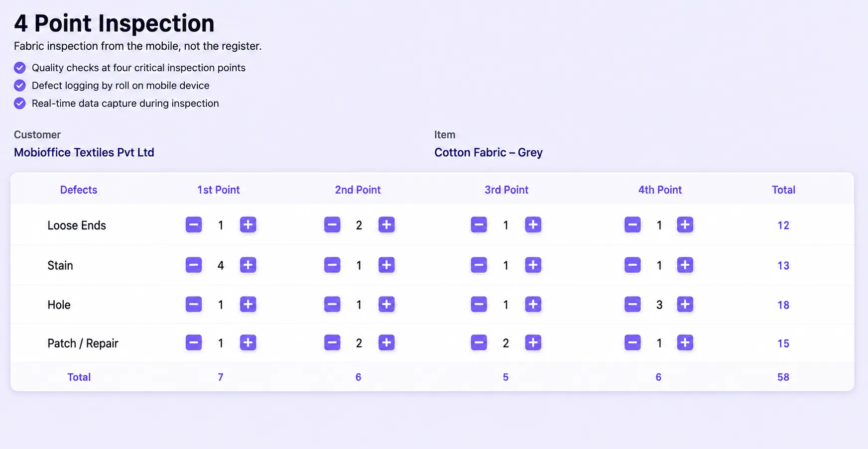Decrease Loose Ends 2nd Point count

[x=332, y=225]
